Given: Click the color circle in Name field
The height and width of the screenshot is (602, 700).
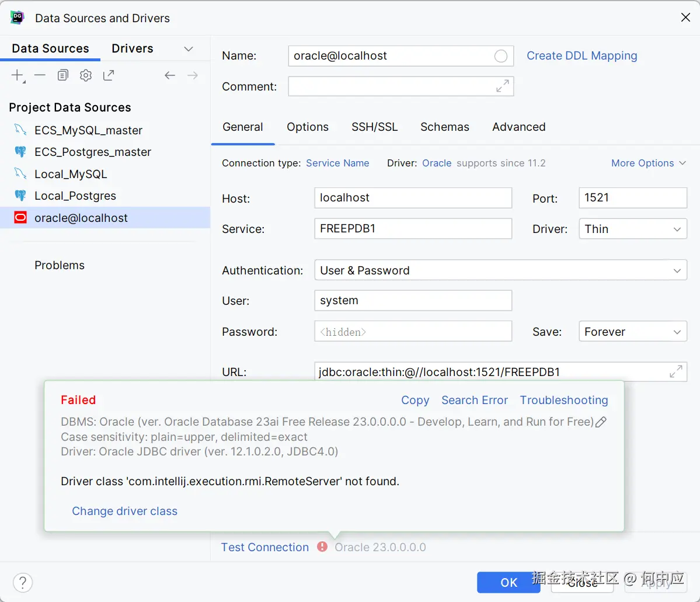Looking at the screenshot, I should [501, 56].
